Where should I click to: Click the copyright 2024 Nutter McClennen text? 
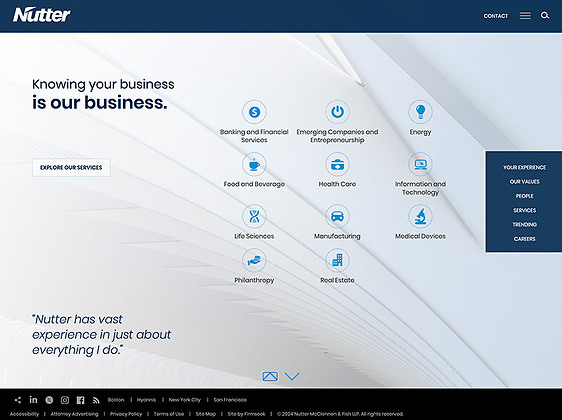[x=340, y=414]
